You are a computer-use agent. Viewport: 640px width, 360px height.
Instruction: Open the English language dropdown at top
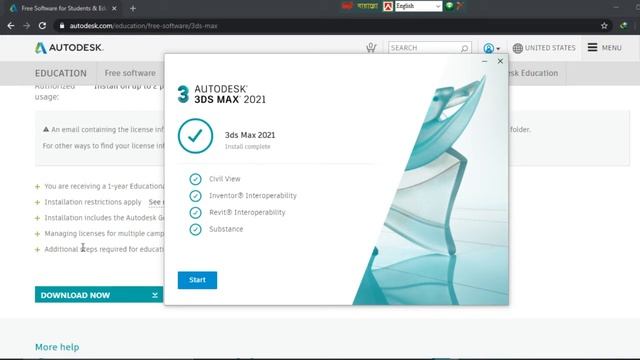(x=418, y=6)
